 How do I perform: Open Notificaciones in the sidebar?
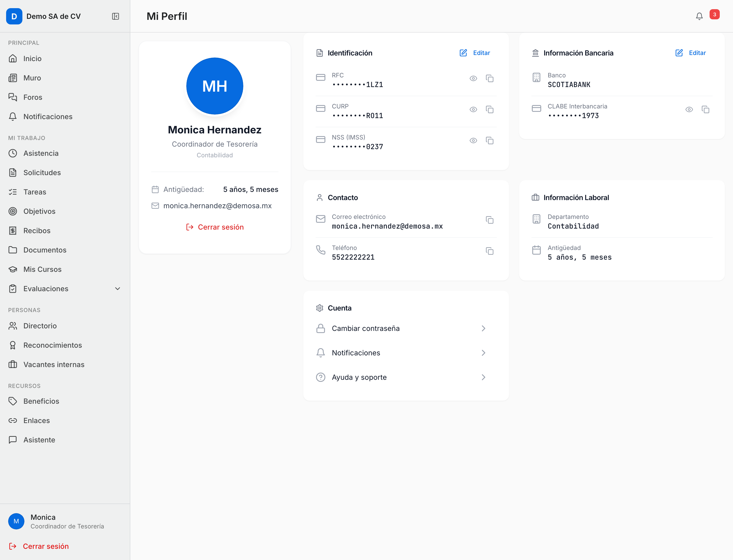65,117
